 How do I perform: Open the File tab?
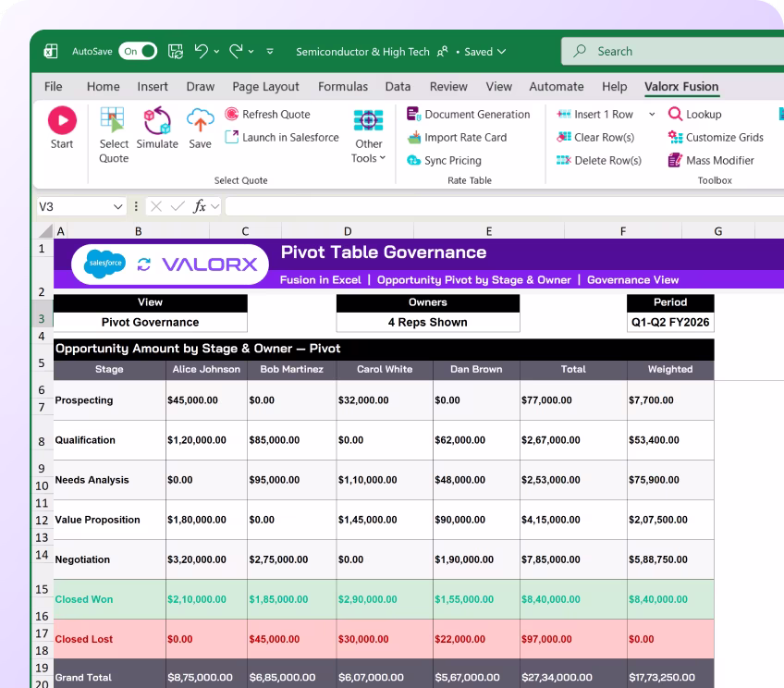[x=53, y=87]
